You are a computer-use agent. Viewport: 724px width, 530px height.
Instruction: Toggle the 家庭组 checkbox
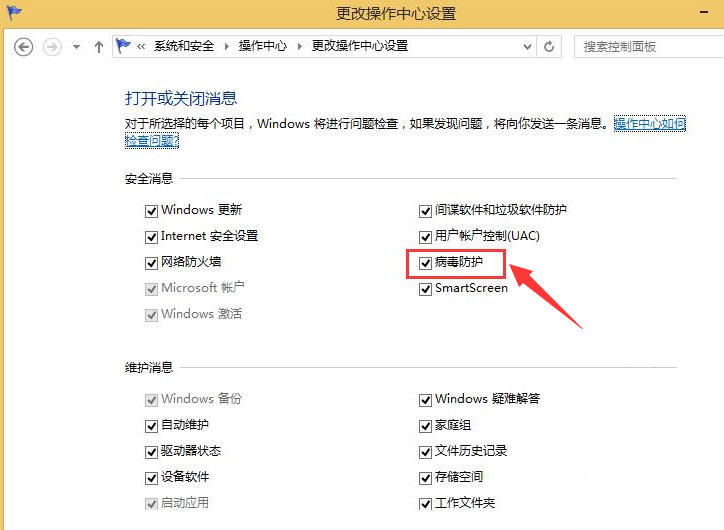pos(425,426)
